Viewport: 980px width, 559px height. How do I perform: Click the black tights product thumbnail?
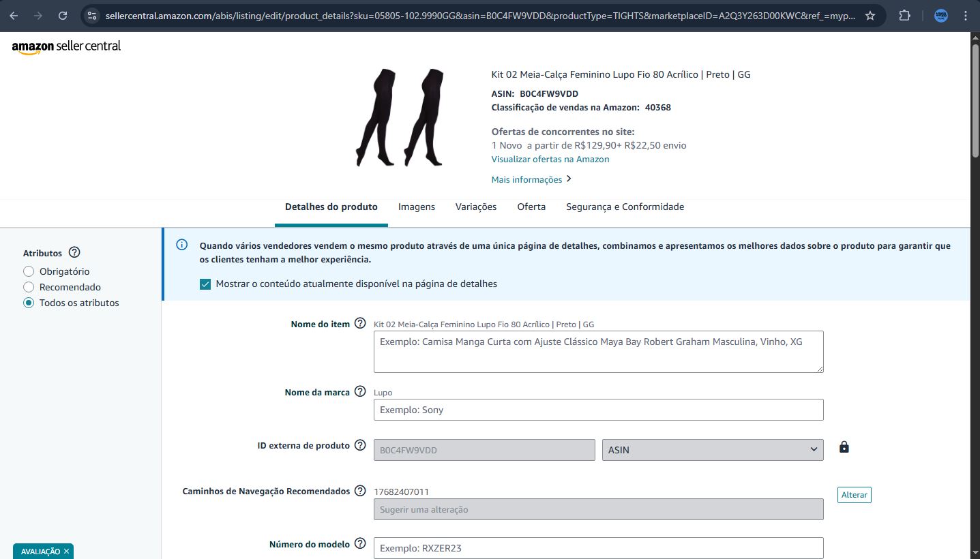[400, 117]
